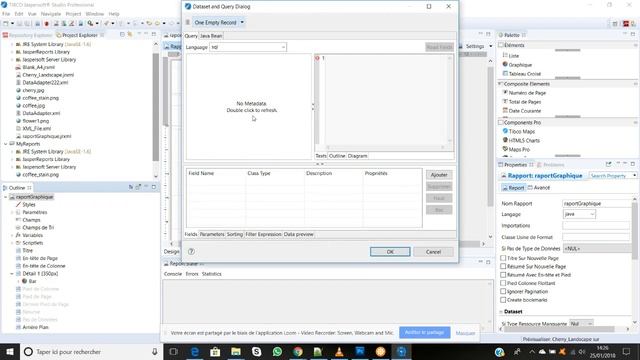Open the File menu
Viewport: 640px width, 360px height.
tap(6, 14)
